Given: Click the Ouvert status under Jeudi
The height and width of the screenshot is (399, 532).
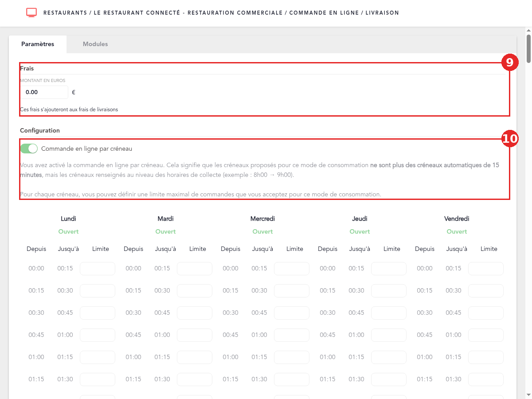Looking at the screenshot, I should click(x=360, y=231).
